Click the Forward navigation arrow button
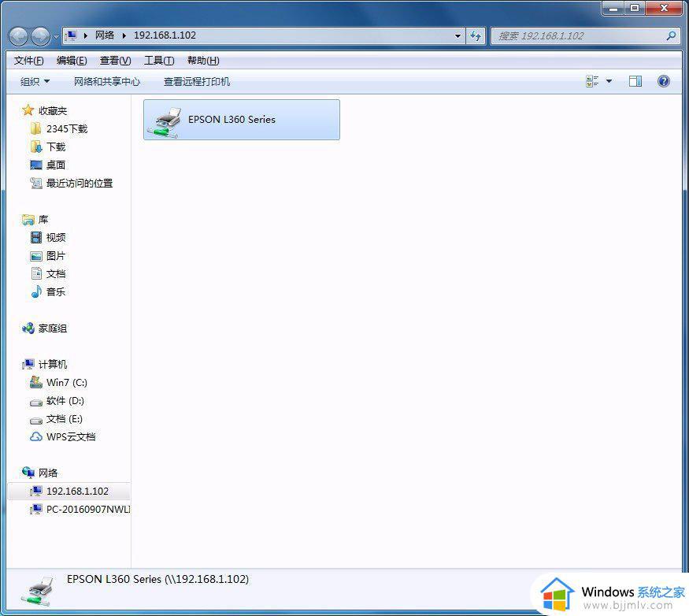Image resolution: width=689 pixels, height=616 pixels. tap(41, 36)
